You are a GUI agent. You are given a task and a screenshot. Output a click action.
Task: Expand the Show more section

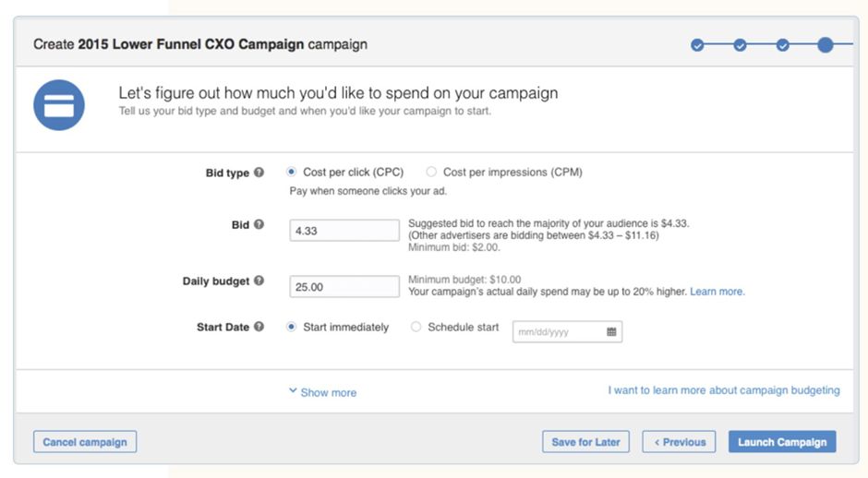click(x=322, y=392)
